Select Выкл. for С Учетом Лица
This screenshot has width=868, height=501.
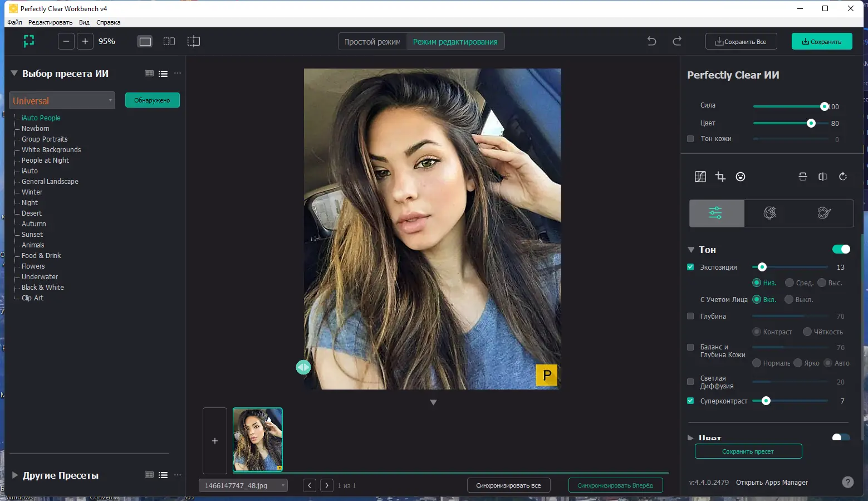click(789, 299)
